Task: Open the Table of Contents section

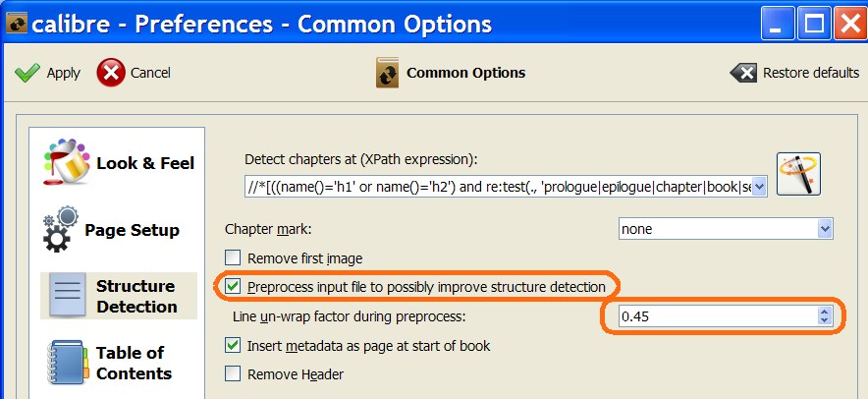Action: tap(134, 363)
